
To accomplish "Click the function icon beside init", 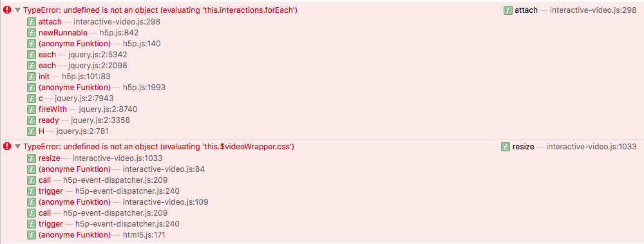I will [32, 77].
